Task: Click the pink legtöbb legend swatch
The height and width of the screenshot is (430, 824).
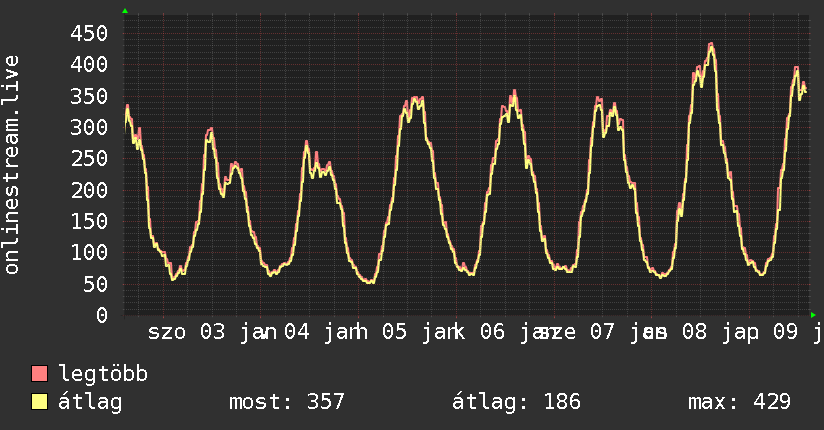Action: point(39,373)
